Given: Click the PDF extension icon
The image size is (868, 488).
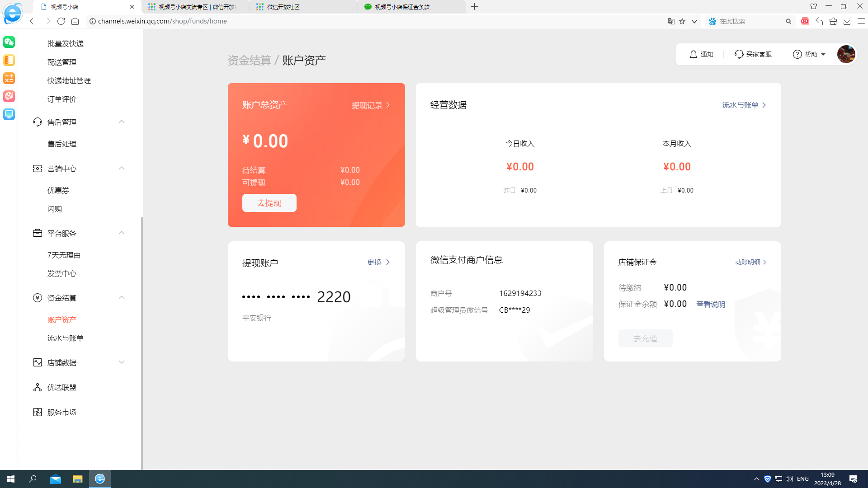Looking at the screenshot, I should pos(805,21).
